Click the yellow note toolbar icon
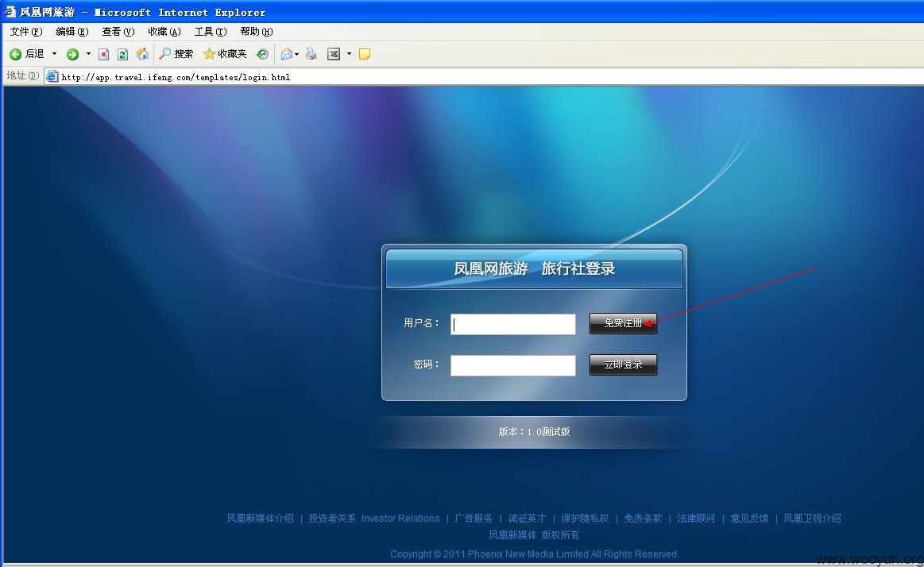 (x=365, y=54)
